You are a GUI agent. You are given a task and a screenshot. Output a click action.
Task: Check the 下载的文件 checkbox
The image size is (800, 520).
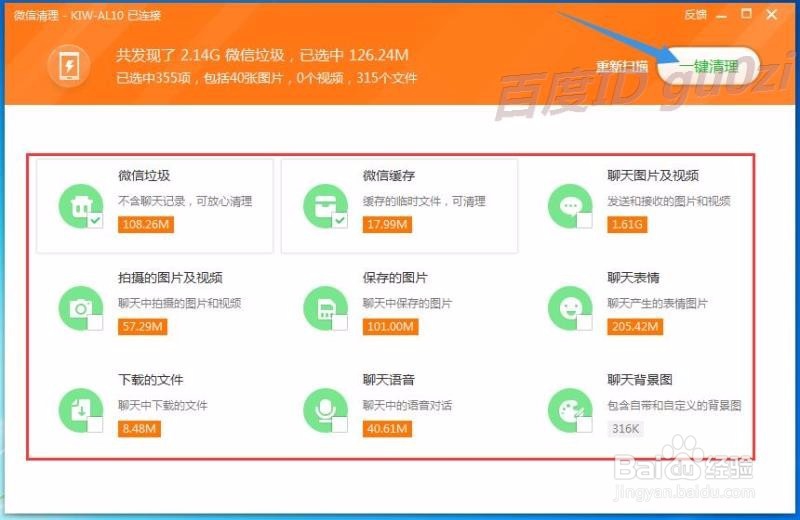point(95,425)
